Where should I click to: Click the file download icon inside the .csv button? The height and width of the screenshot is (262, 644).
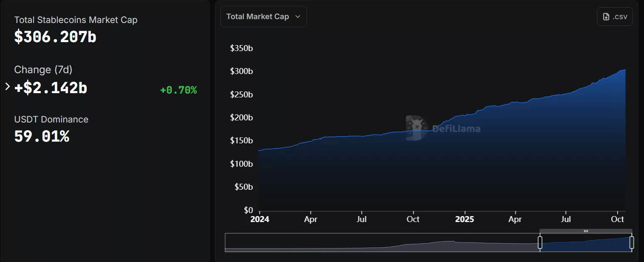[606, 16]
